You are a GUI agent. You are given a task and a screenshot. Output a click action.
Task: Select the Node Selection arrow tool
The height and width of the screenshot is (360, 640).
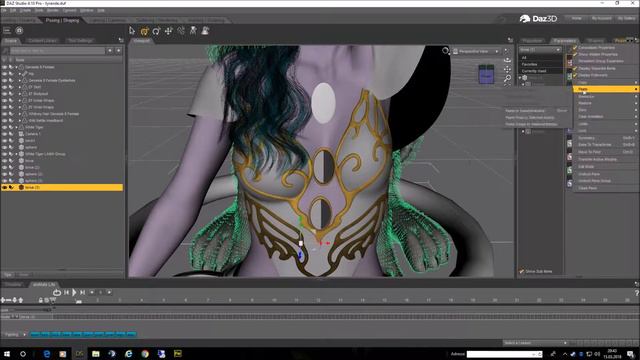coord(132,31)
